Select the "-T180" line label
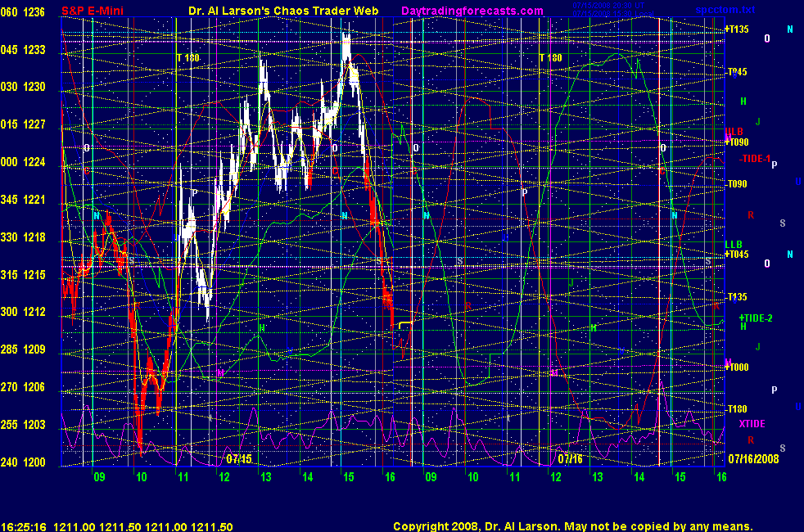This screenshot has height=532, width=804. click(x=738, y=409)
